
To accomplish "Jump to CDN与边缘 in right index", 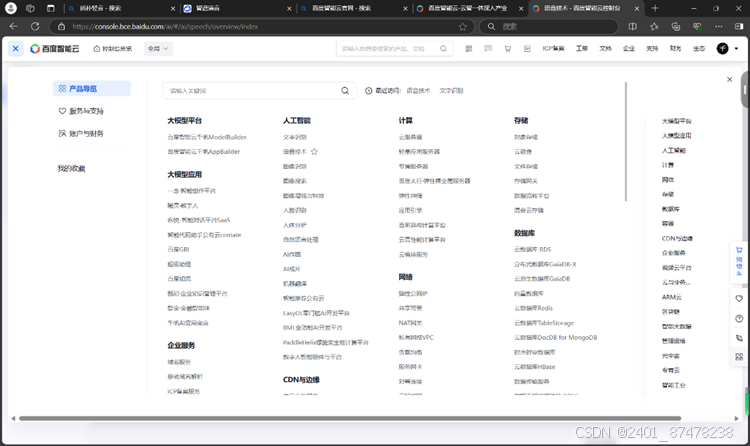I will click(x=677, y=238).
